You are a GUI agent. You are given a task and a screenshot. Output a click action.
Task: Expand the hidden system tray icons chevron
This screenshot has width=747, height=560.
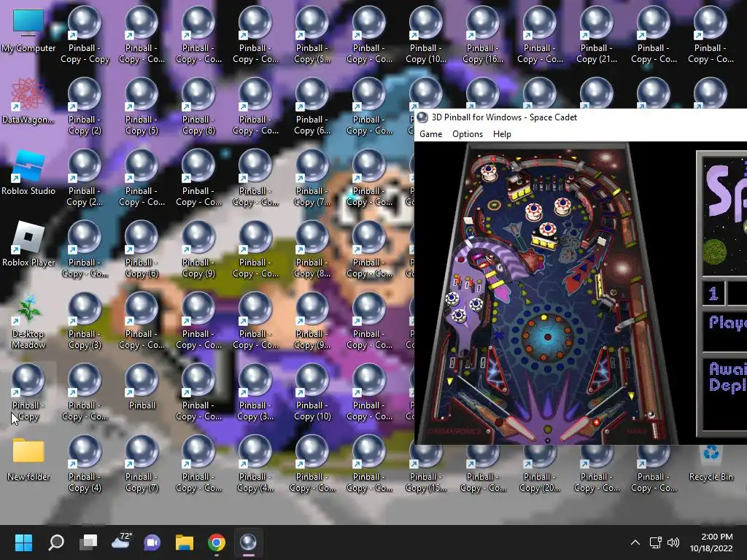635,542
